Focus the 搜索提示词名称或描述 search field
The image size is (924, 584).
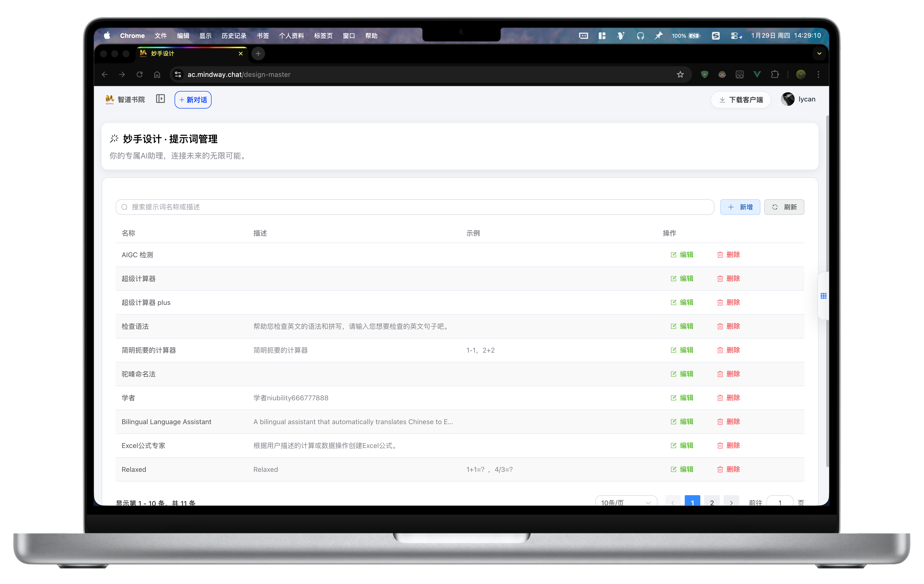(x=414, y=207)
